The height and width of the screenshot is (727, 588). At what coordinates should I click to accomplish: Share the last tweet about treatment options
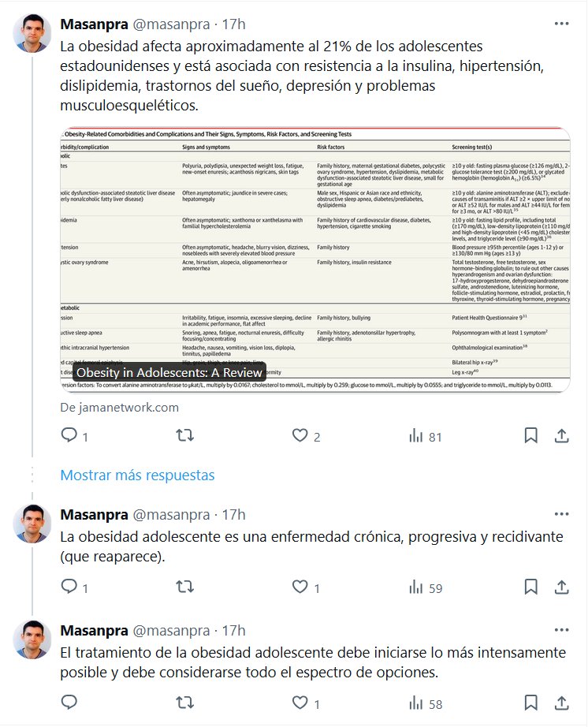click(561, 703)
